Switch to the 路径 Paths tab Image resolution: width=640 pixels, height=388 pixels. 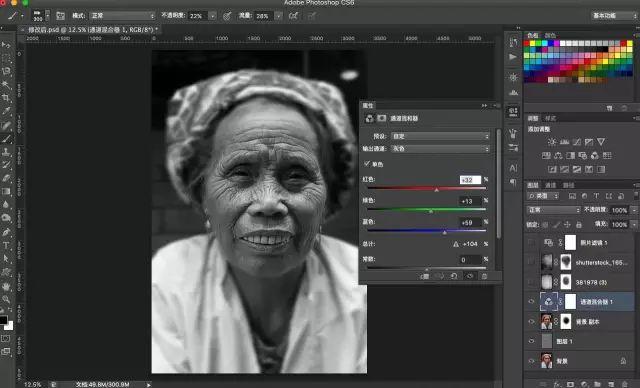569,185
